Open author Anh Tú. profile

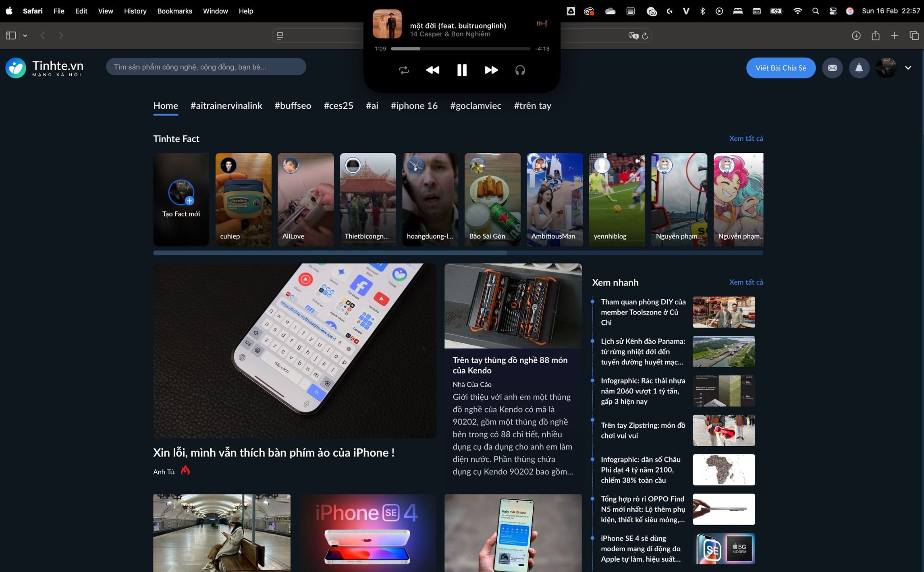tap(164, 472)
